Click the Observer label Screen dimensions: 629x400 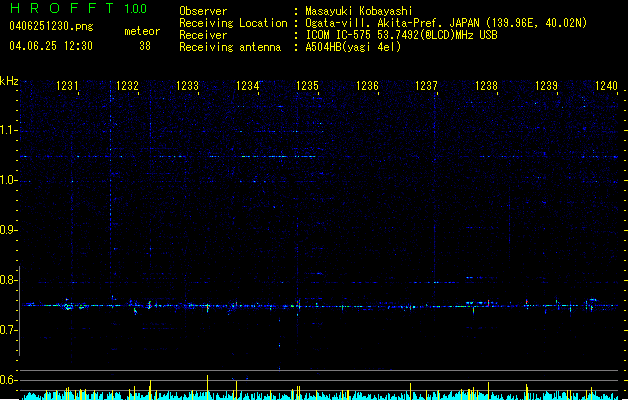click(203, 11)
